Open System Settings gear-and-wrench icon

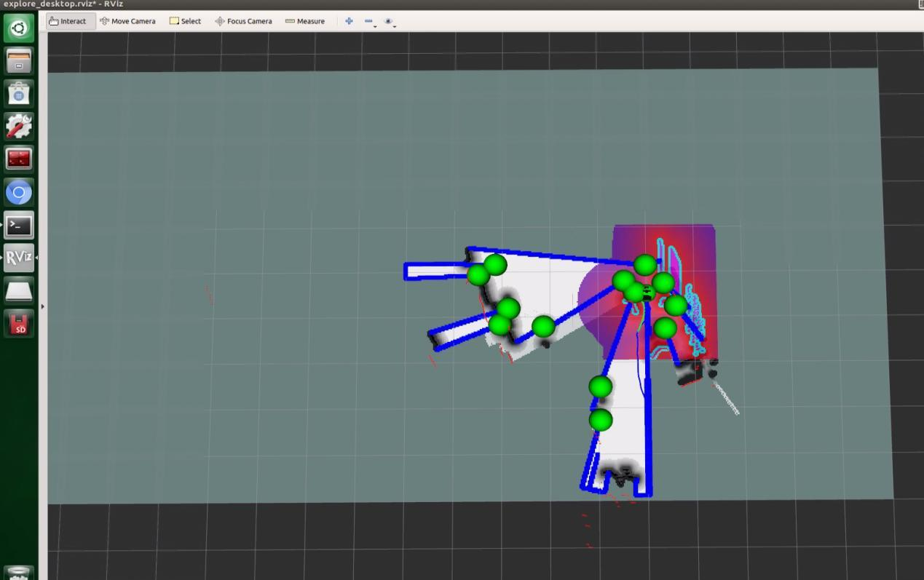[x=19, y=126]
